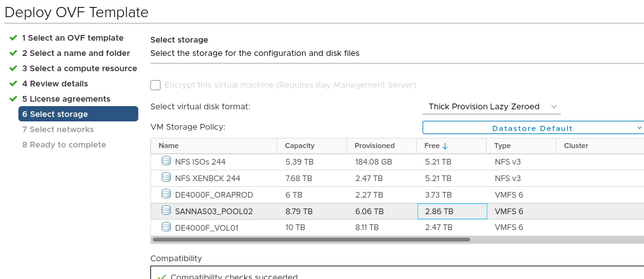Click the 2.86 TB free cell

(452, 211)
